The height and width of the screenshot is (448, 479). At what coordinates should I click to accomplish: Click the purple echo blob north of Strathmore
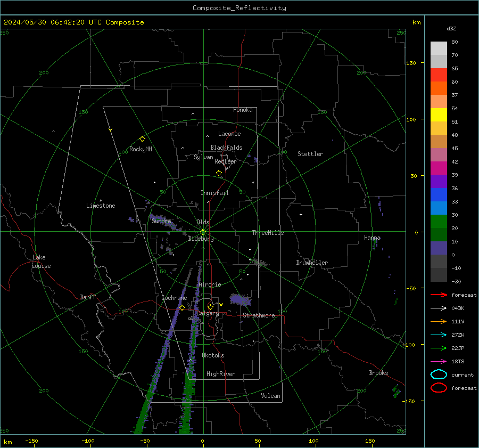[241, 300]
